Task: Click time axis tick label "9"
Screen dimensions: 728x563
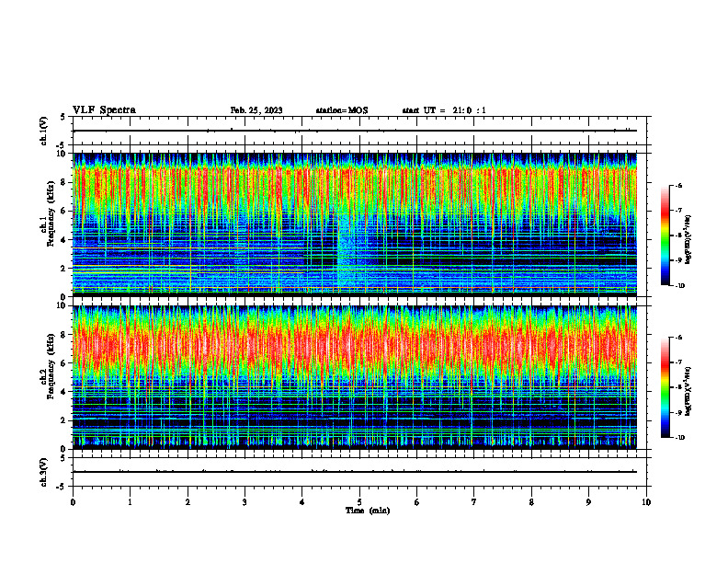Action: click(x=588, y=502)
